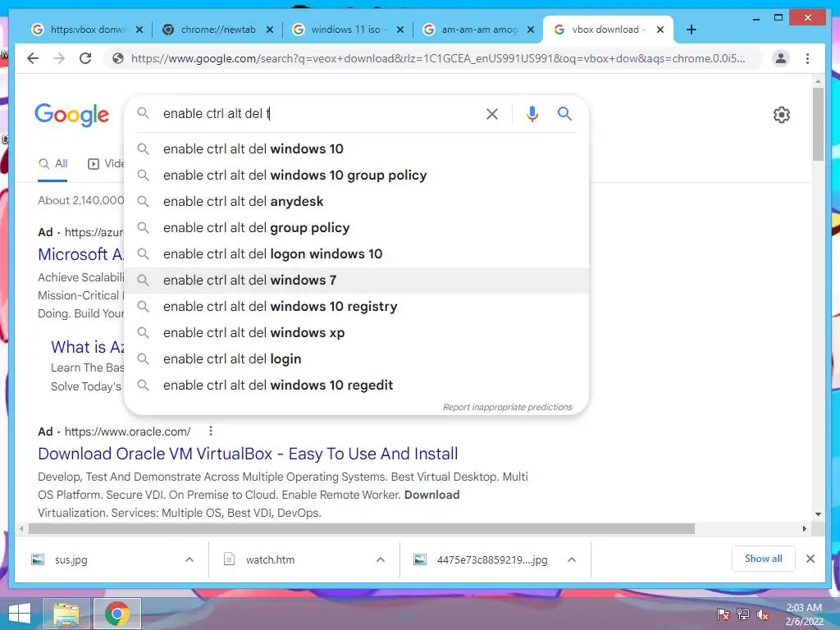Expand options for 4475e73c8859219 jpg download
This screenshot has height=630, width=840.
[x=572, y=559]
